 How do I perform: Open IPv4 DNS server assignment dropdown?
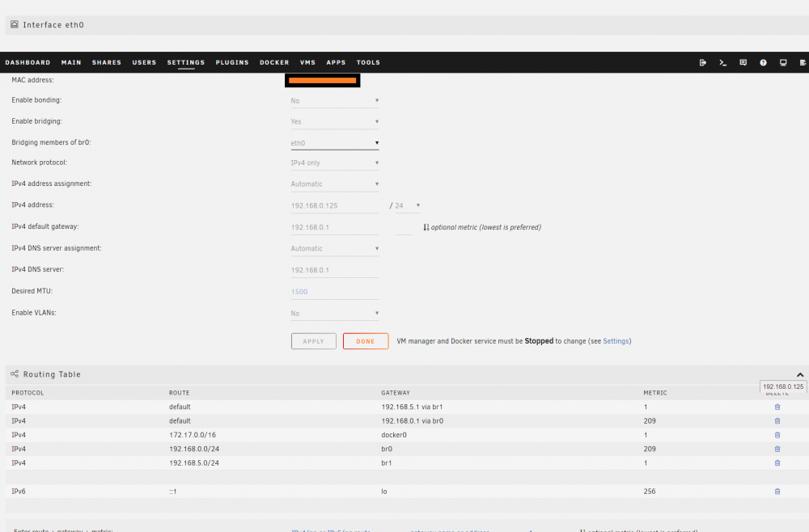pos(335,248)
